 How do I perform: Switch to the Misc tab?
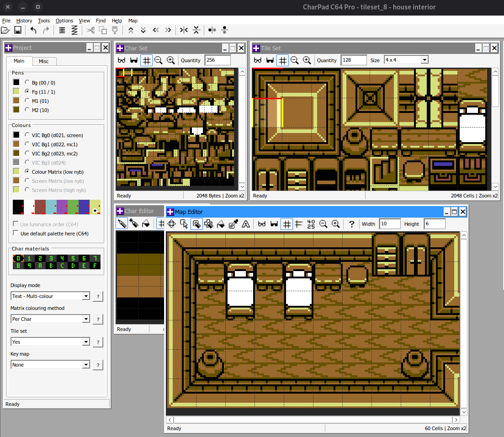(x=43, y=61)
